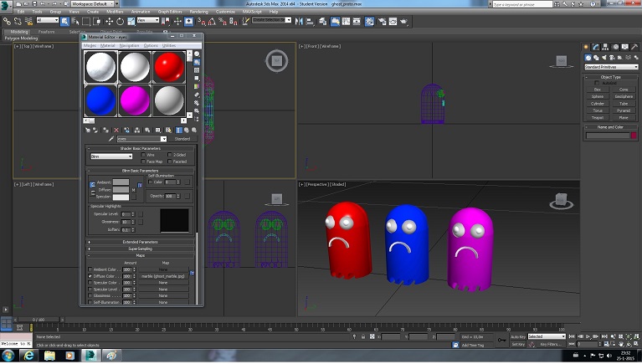
Task: Enable the AutoGrid checkbox
Action: pyautogui.click(x=597, y=83)
